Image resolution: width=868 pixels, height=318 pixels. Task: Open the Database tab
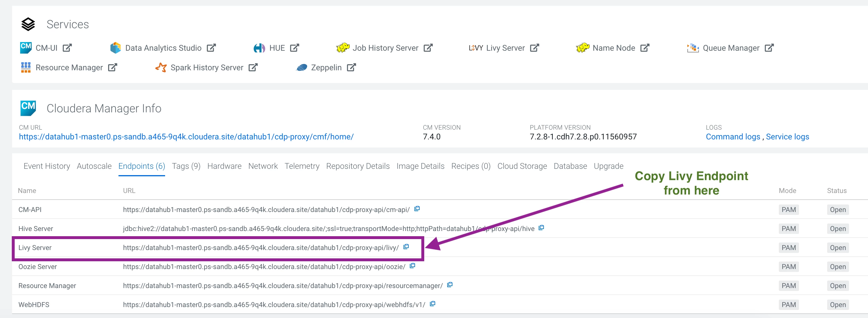tap(570, 166)
